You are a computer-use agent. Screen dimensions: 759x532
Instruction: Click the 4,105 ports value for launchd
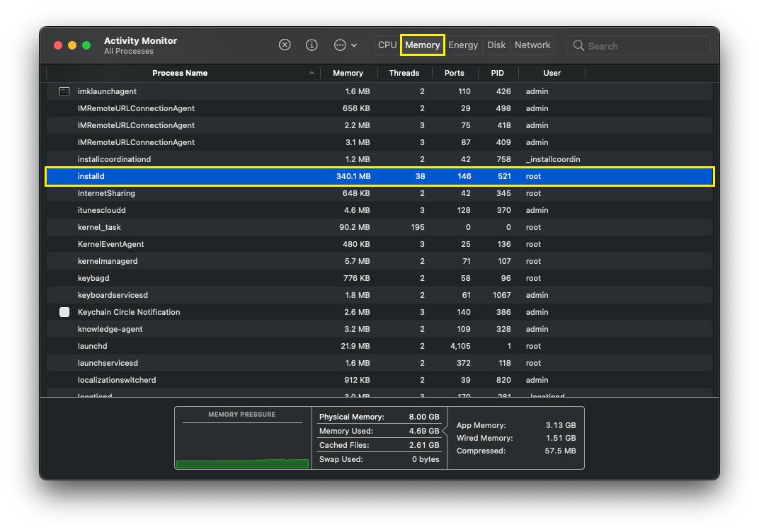pyautogui.click(x=460, y=346)
